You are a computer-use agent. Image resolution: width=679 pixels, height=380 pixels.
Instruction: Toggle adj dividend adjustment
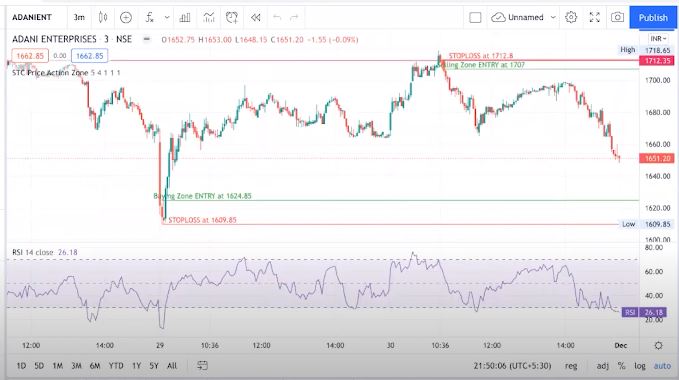(x=602, y=366)
